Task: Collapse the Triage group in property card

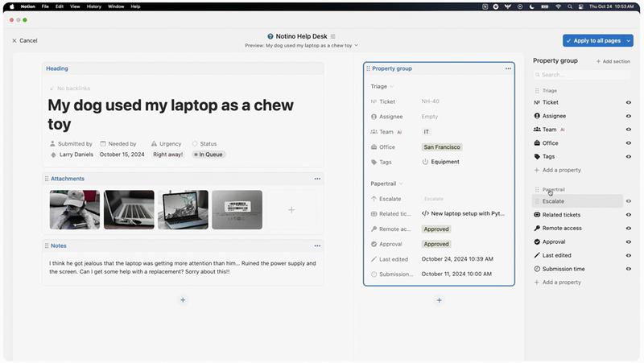Action: pyautogui.click(x=391, y=87)
